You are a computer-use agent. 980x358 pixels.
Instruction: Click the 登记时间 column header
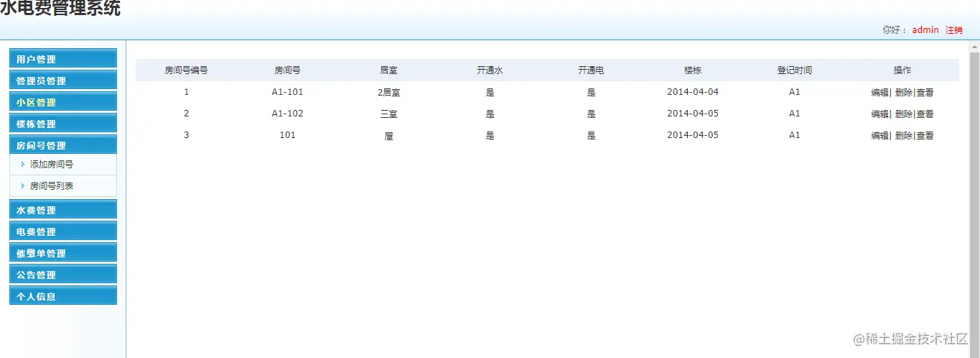coord(795,70)
